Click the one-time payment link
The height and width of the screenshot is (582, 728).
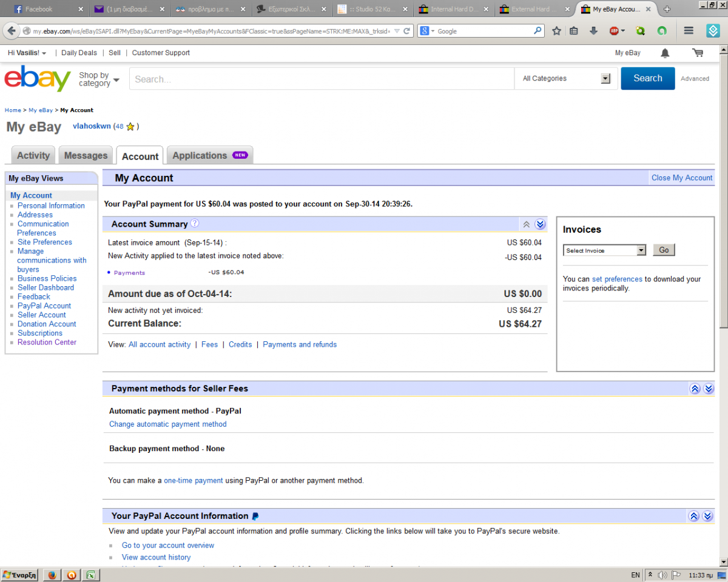click(x=194, y=480)
